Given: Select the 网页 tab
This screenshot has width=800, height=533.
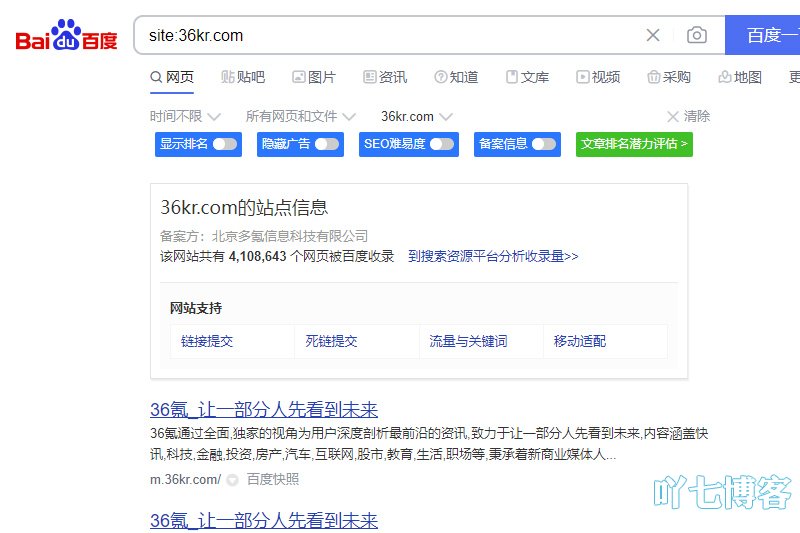Looking at the screenshot, I should (172, 77).
